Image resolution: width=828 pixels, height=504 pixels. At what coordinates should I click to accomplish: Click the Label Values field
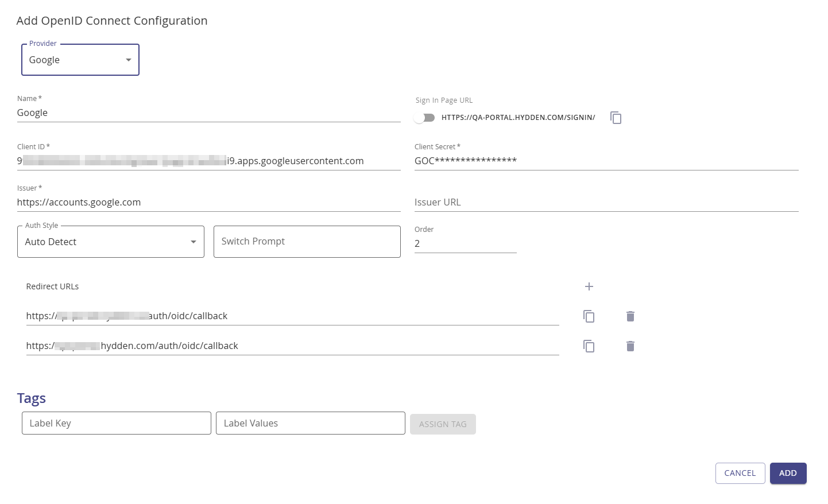coord(310,423)
